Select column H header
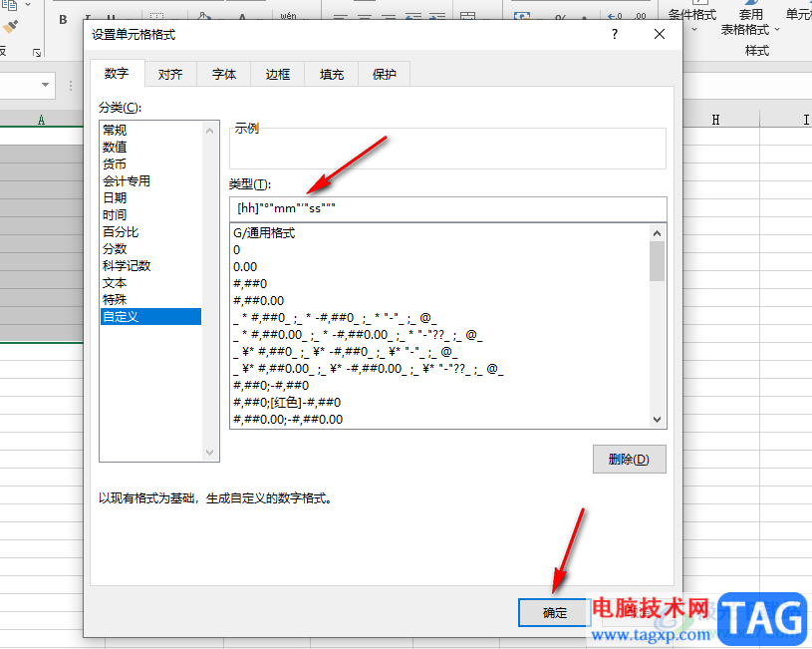This screenshot has height=649, width=812. point(715,120)
